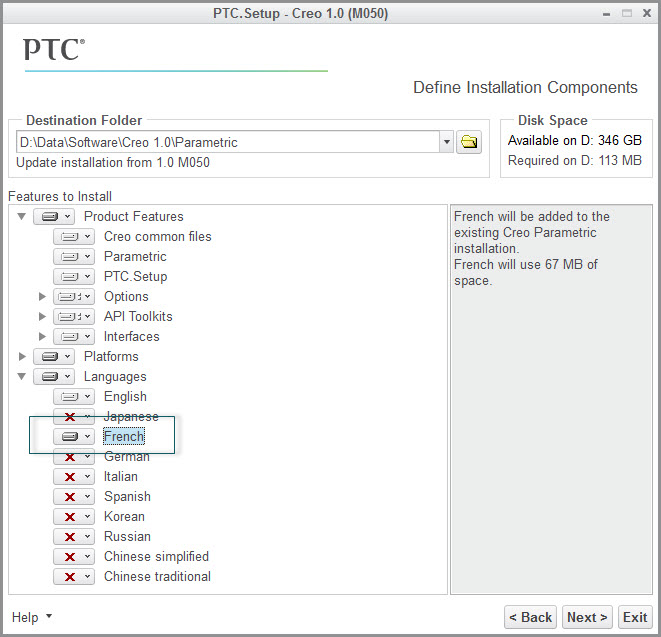Select the Options label in tree
The height and width of the screenshot is (637, 661).
click(x=126, y=296)
